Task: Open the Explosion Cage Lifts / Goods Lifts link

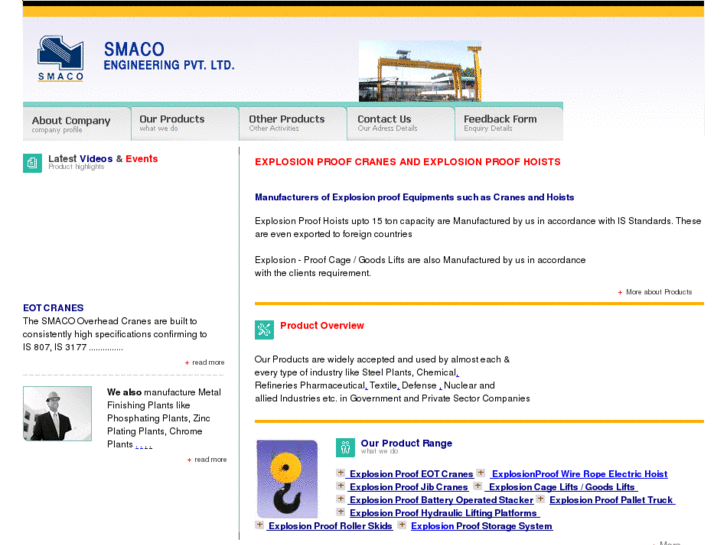Action: [x=561, y=487]
